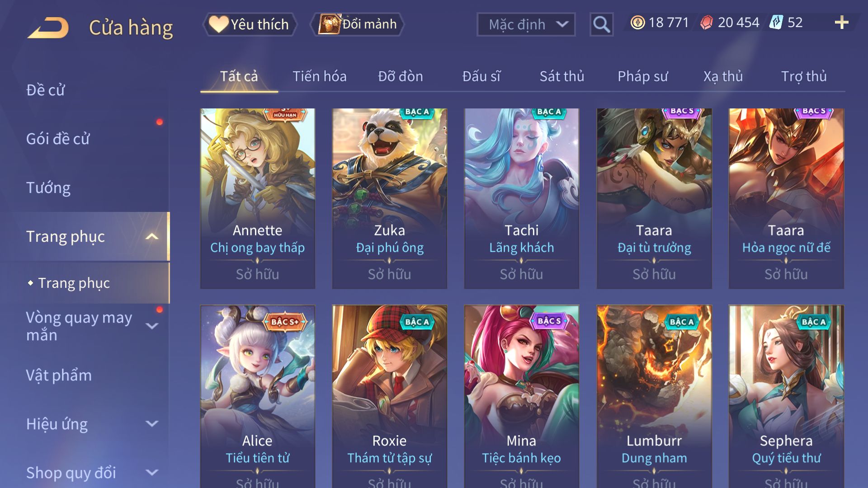Screen dimensions: 868x488
Task: Switch to the Sát thủ tab
Action: 561,76
